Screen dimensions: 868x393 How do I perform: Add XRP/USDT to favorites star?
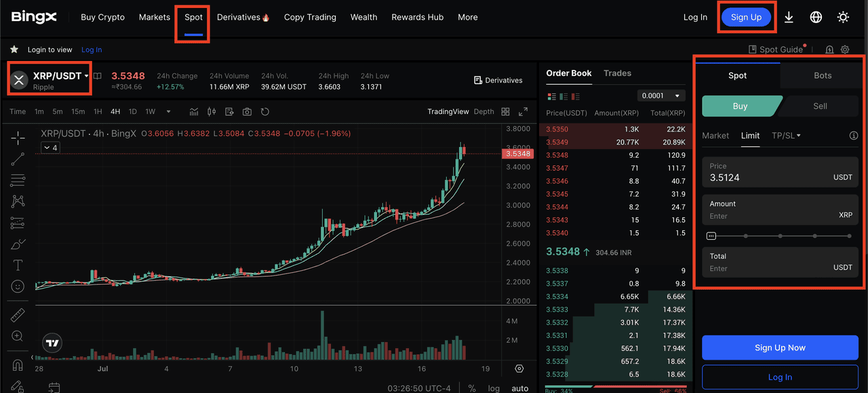(14, 49)
